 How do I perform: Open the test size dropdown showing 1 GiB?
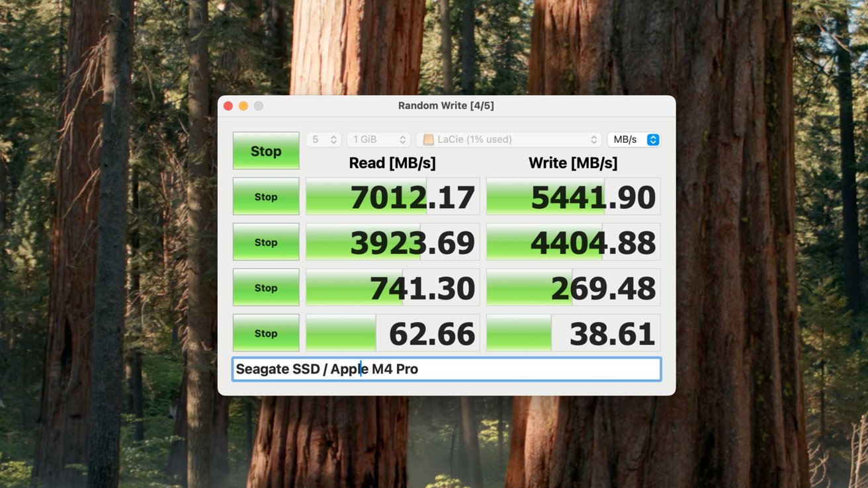pyautogui.click(x=378, y=140)
